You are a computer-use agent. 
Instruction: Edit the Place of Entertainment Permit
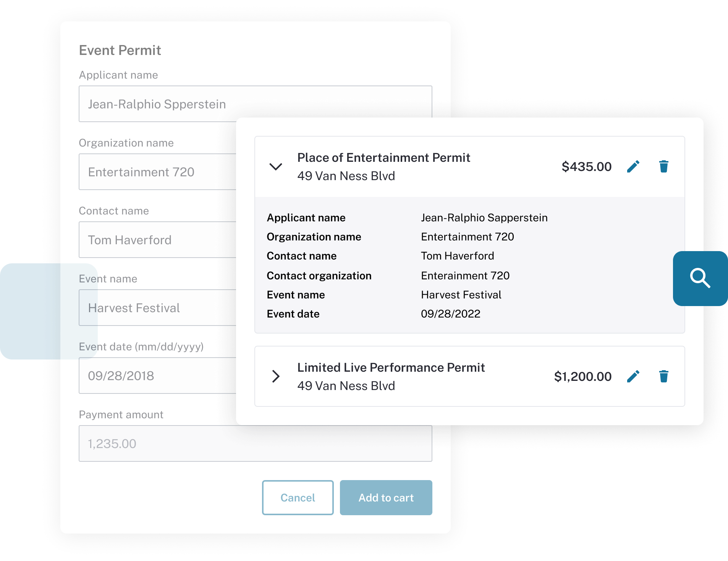633,166
